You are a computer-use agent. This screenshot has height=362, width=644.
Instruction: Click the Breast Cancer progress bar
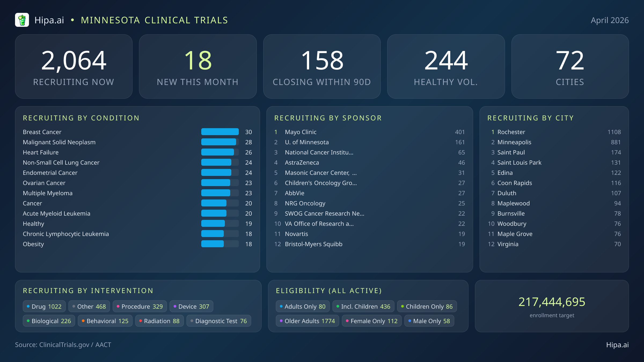click(x=220, y=132)
